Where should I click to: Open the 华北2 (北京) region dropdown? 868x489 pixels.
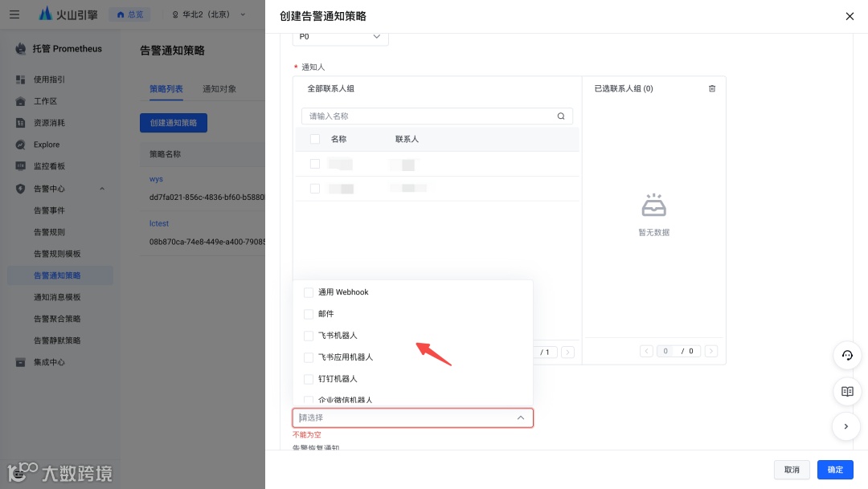[x=209, y=14]
